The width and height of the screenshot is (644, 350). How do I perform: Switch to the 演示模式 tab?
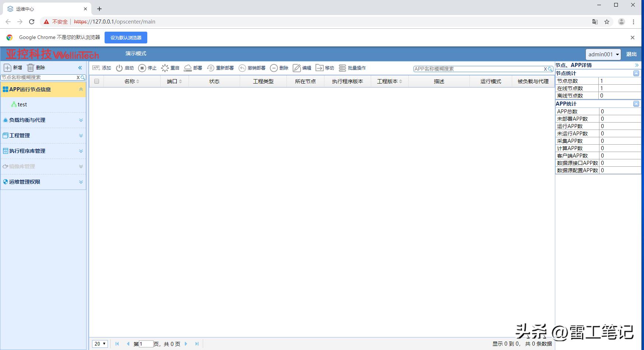(135, 53)
